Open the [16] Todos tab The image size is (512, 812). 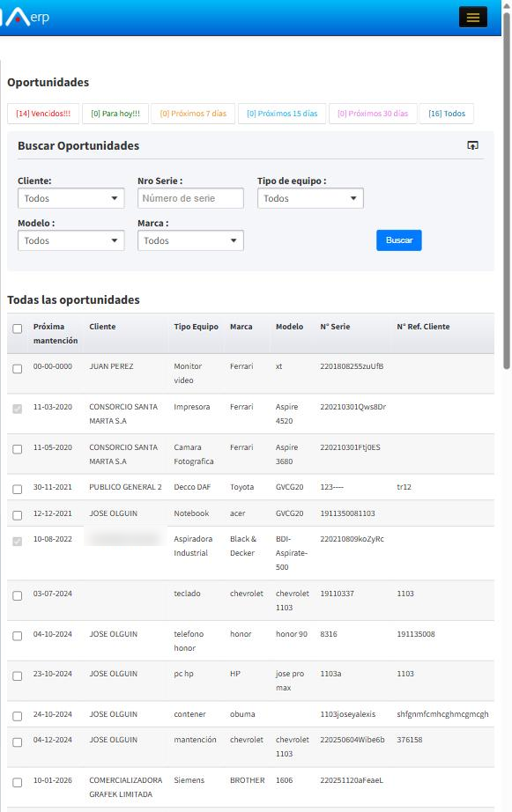(446, 114)
